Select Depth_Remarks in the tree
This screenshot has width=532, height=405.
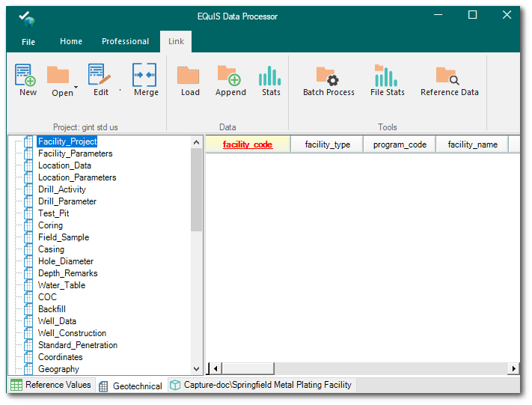coord(67,273)
